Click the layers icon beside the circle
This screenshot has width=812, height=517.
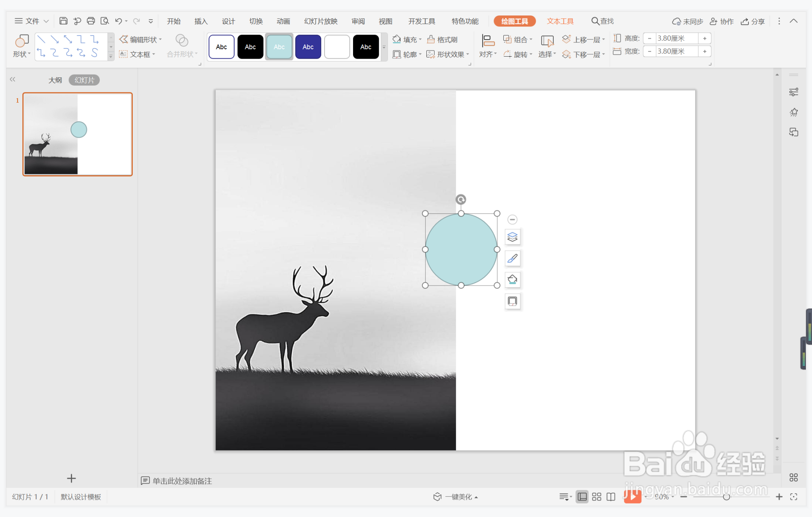512,237
